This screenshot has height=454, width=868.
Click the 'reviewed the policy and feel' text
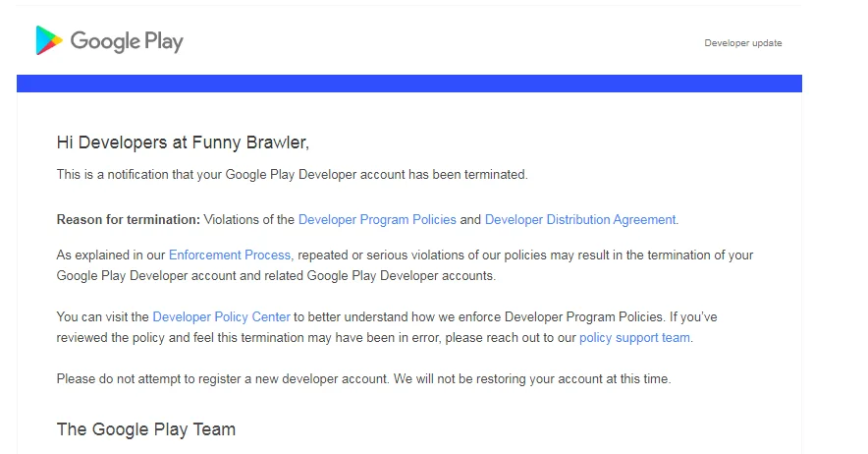click(137, 337)
